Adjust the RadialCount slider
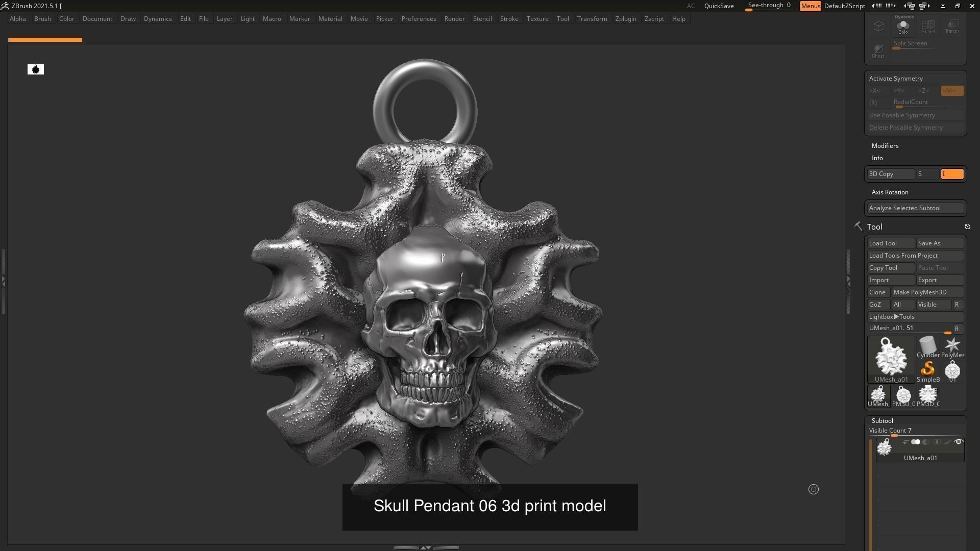Viewport: 980px width, 551px height. click(927, 103)
